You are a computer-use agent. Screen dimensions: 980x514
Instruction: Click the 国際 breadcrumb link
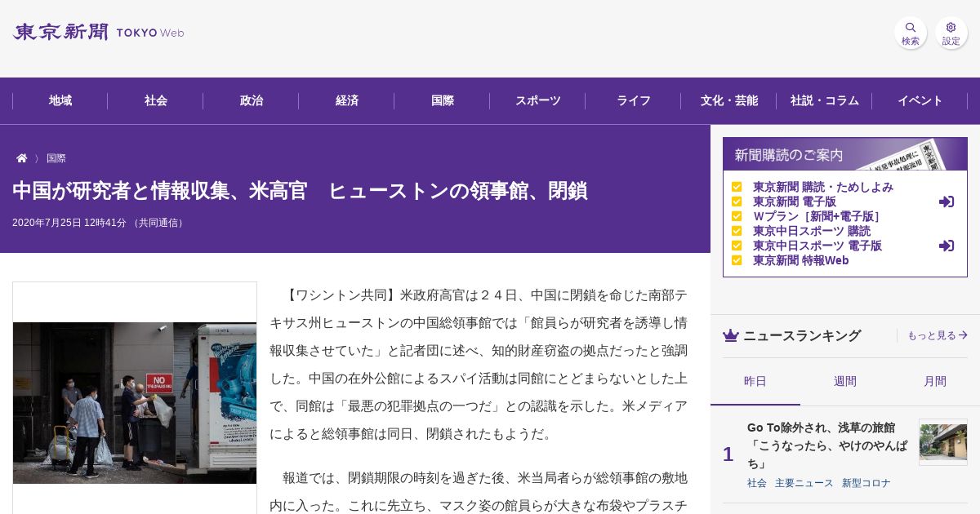click(x=56, y=158)
